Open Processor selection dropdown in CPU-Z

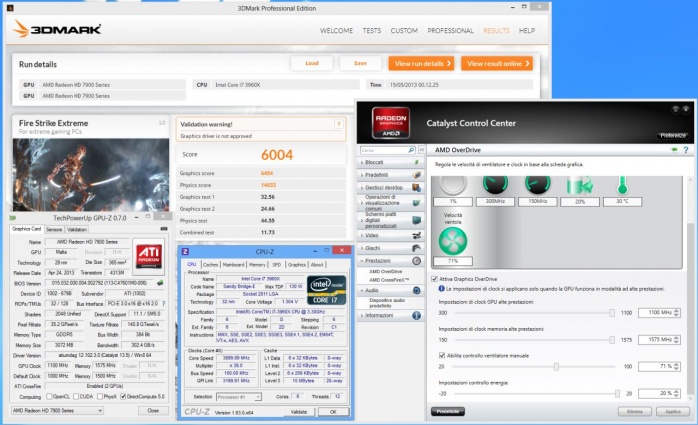pyautogui.click(x=239, y=397)
